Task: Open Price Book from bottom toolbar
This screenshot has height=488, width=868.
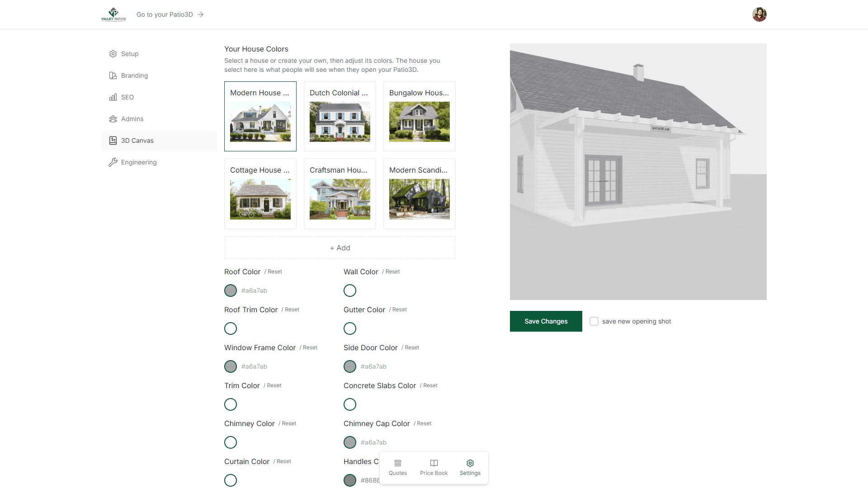Action: point(434,468)
